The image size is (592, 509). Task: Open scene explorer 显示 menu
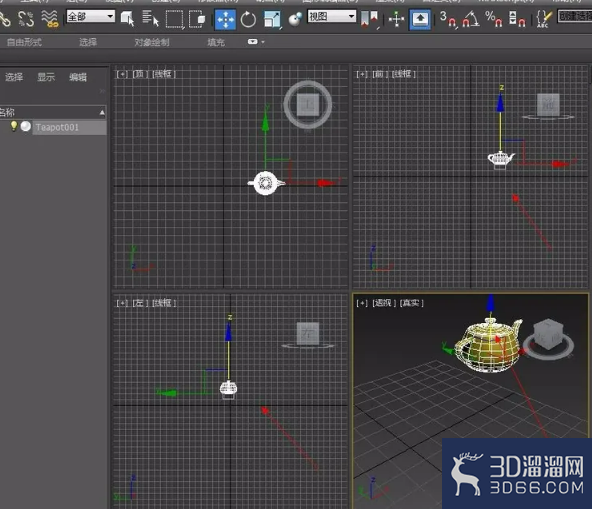click(46, 77)
